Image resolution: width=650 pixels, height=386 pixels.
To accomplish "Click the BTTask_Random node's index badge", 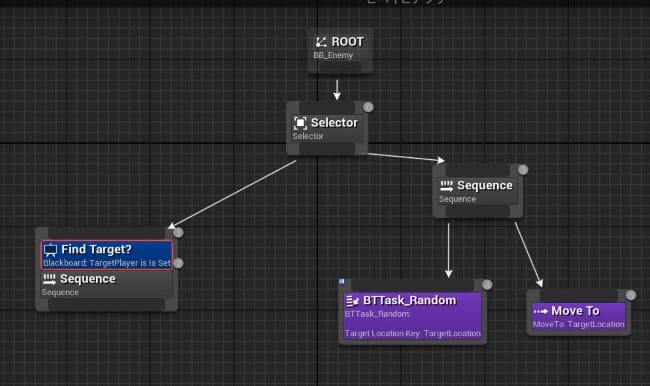I will tap(488, 284).
